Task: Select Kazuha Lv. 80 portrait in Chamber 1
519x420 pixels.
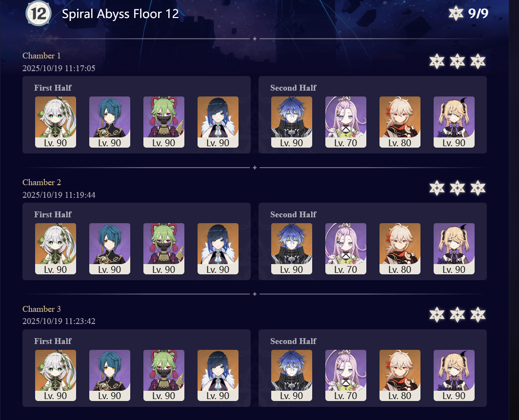Action: (x=400, y=122)
